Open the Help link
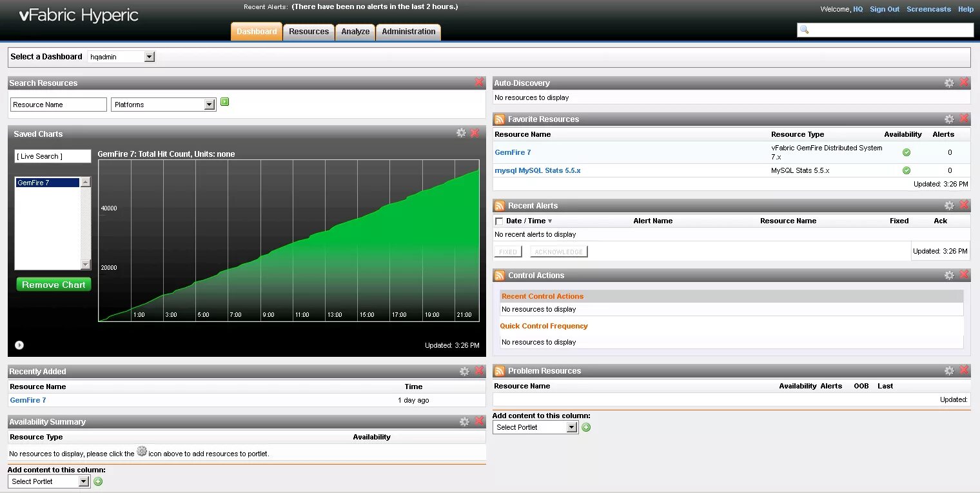Screen dimensions: 980x493 (x=965, y=9)
